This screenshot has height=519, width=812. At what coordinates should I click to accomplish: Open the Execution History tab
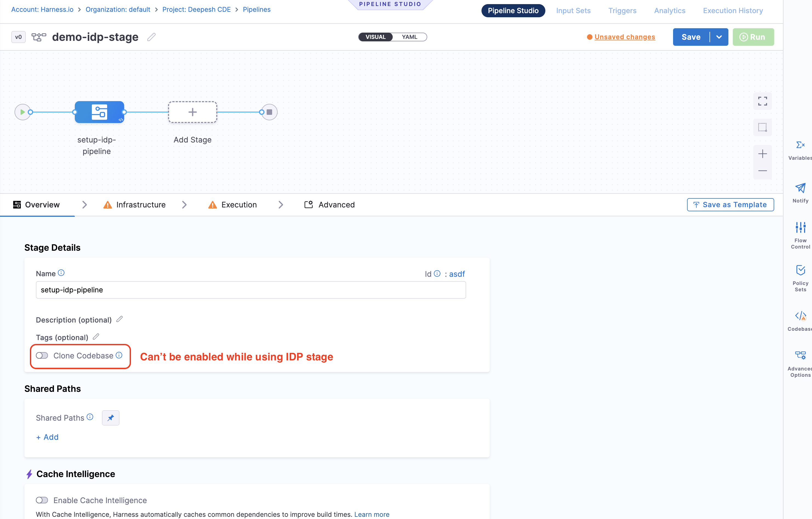733,10
